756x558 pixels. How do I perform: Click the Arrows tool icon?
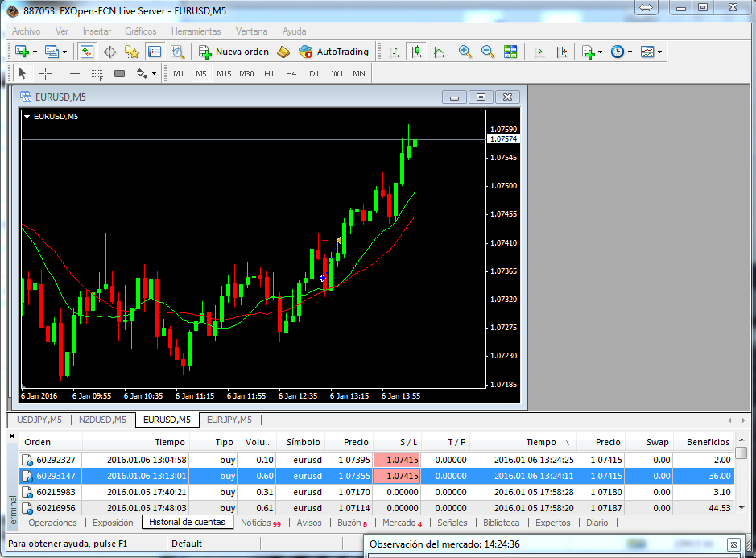point(143,74)
